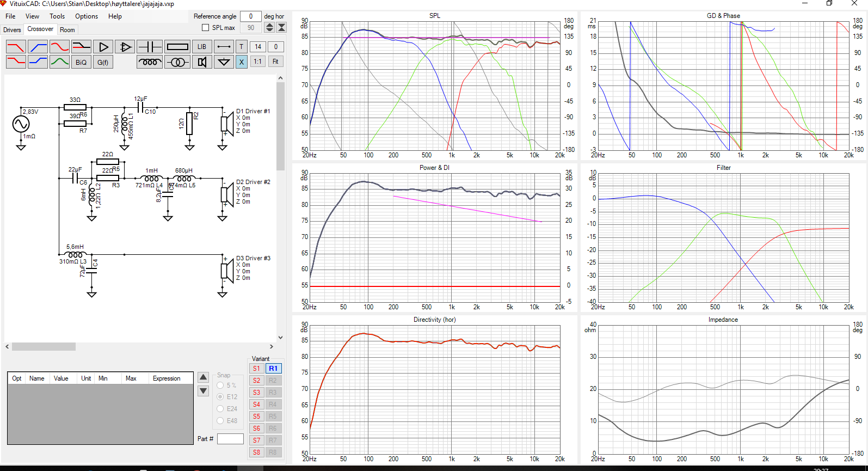Viewport: 868px width, 471px height.
Task: Click the Expression column header
Action: pyautogui.click(x=167, y=378)
